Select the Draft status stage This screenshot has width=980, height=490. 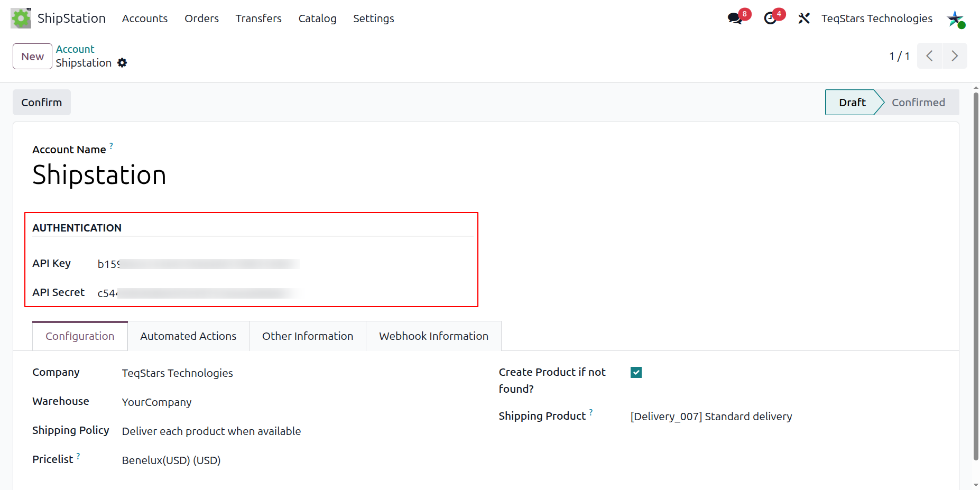pyautogui.click(x=852, y=103)
